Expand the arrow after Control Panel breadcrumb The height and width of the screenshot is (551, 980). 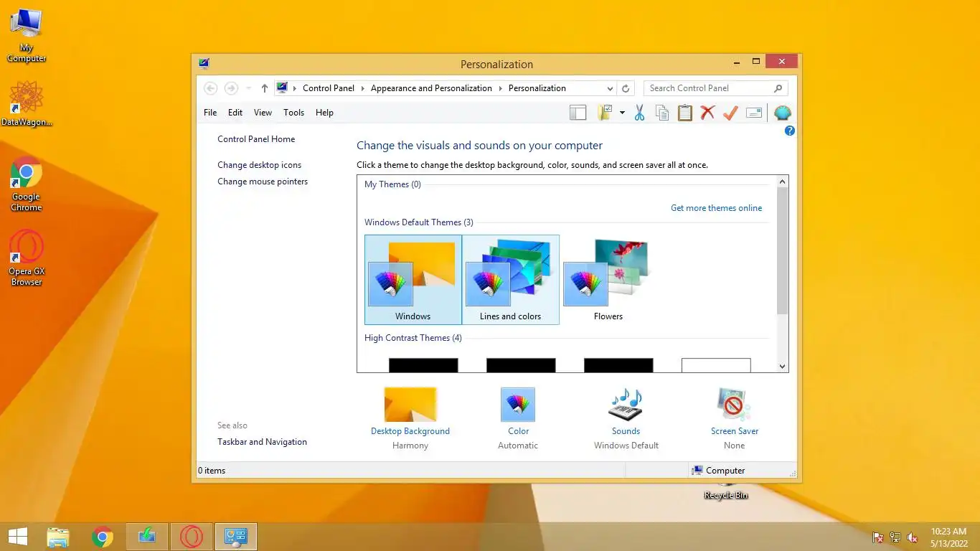tap(362, 88)
